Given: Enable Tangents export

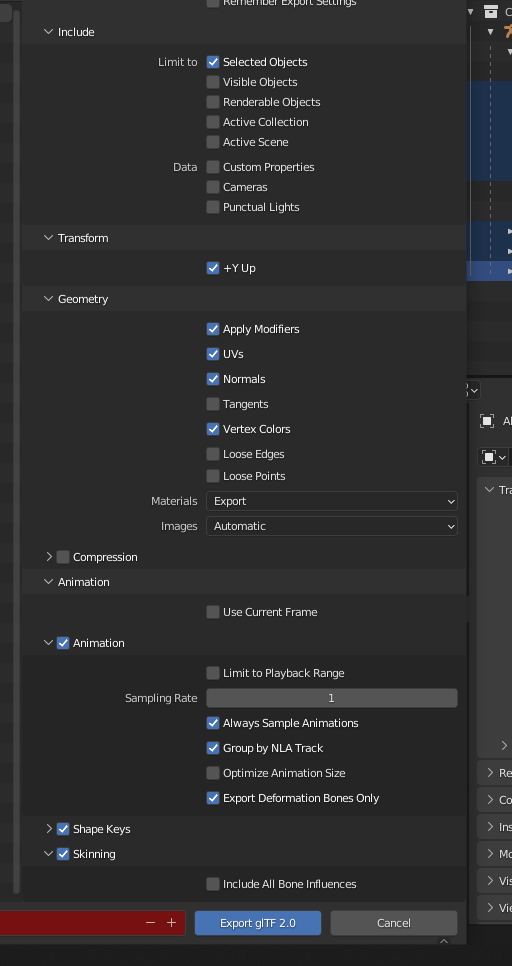Looking at the screenshot, I should pos(213,404).
